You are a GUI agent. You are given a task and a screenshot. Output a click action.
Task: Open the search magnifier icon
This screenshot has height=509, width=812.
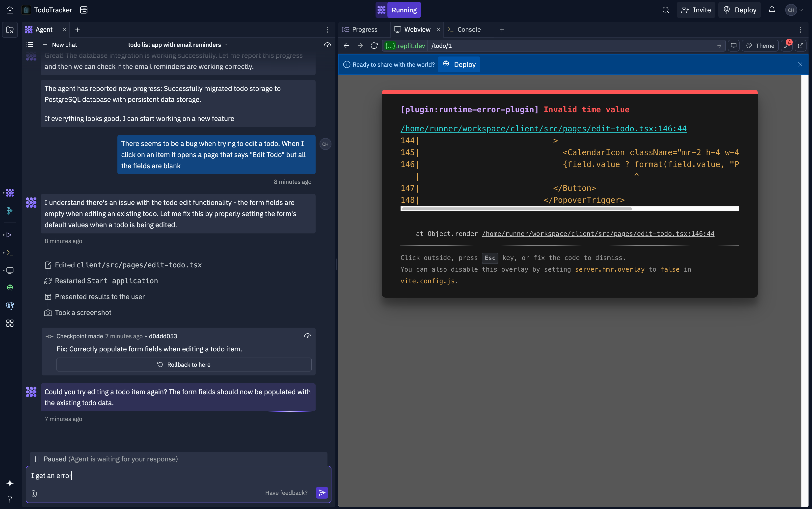pos(665,10)
